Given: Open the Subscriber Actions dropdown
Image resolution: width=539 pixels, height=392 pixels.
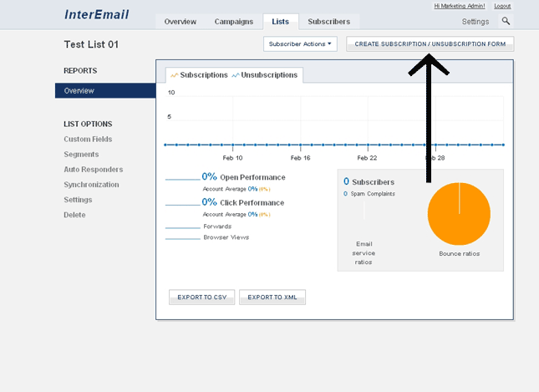Looking at the screenshot, I should pos(300,43).
